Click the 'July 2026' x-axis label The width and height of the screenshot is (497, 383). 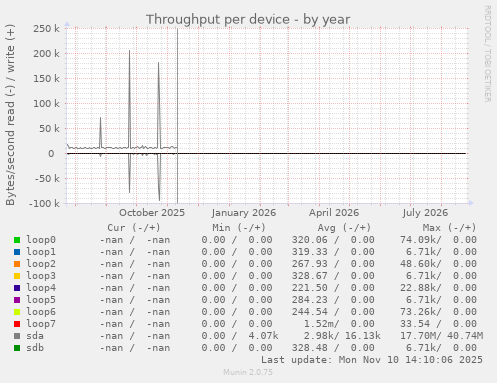[425, 213]
